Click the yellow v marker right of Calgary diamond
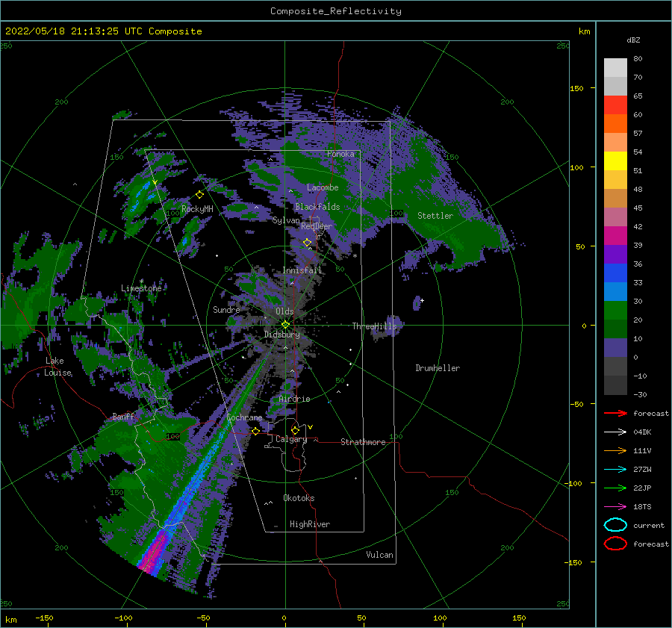This screenshot has width=672, height=628. [x=310, y=427]
